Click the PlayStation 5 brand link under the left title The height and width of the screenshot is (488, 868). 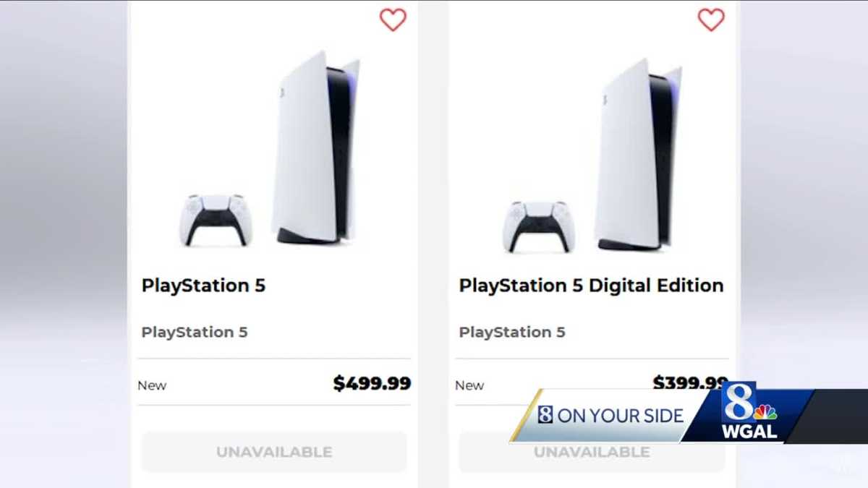click(194, 332)
